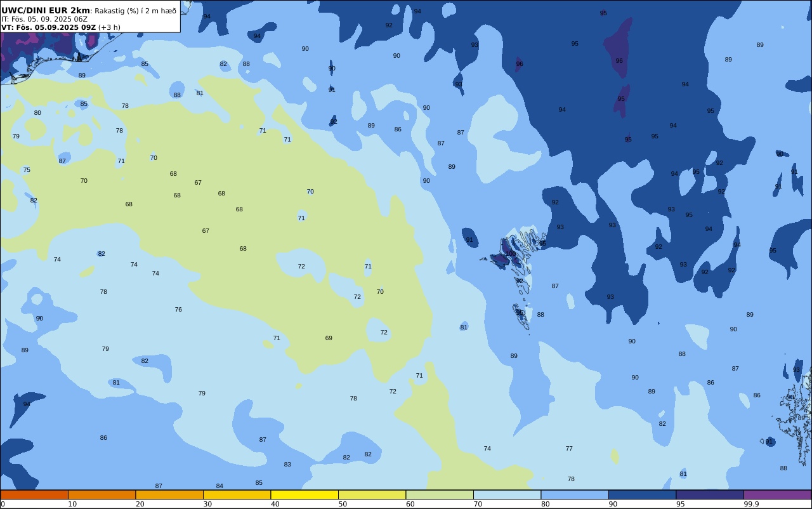Screen dimensions: 812x509
Task: Click the map title 'UWC/DINI EUR 2km'
Action: 46,10
